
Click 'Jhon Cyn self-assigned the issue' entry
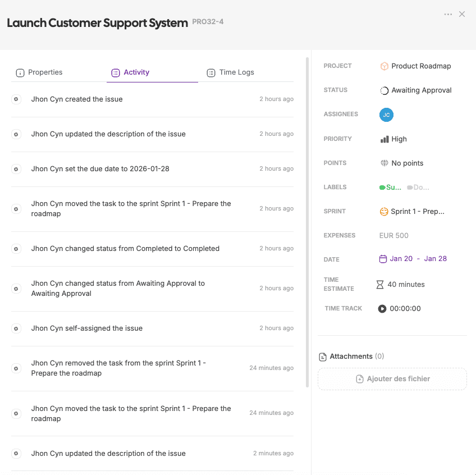[152, 328]
